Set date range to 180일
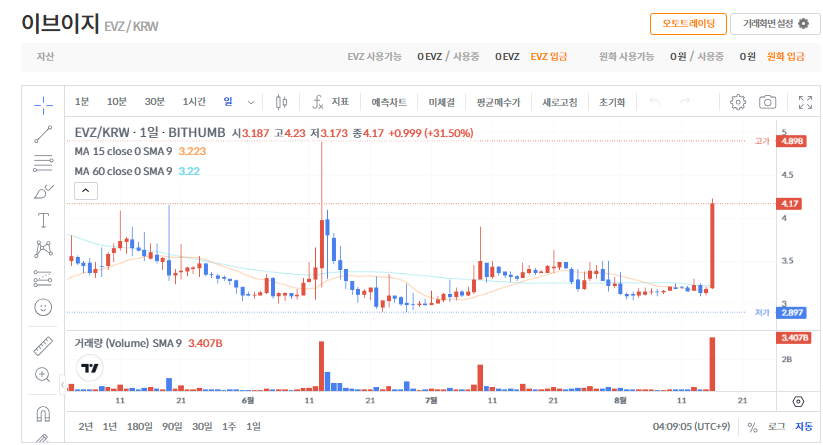 (140, 427)
